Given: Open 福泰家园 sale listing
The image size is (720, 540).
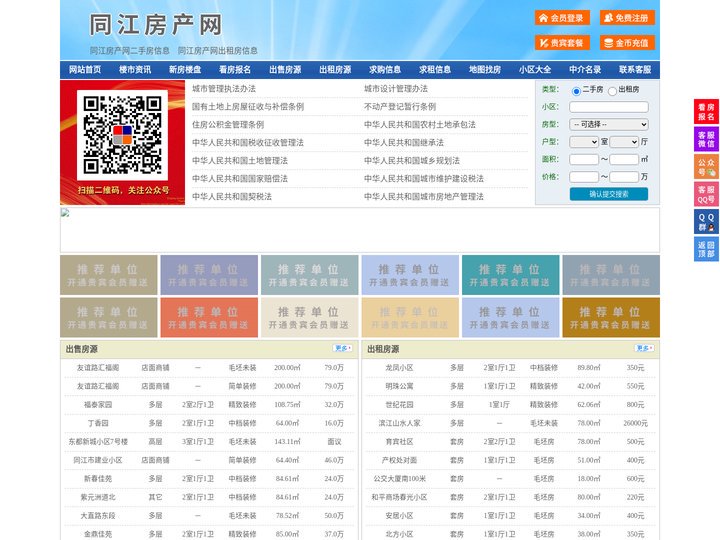Looking at the screenshot, I should tap(98, 405).
